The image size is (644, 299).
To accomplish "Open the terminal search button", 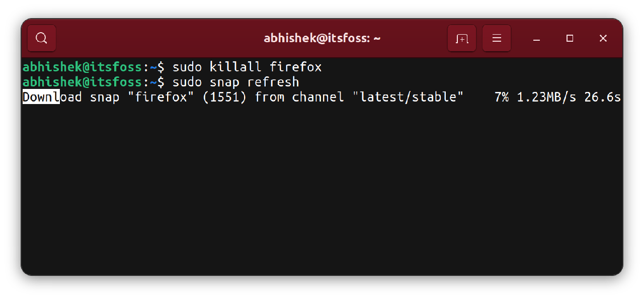I will tap(42, 38).
